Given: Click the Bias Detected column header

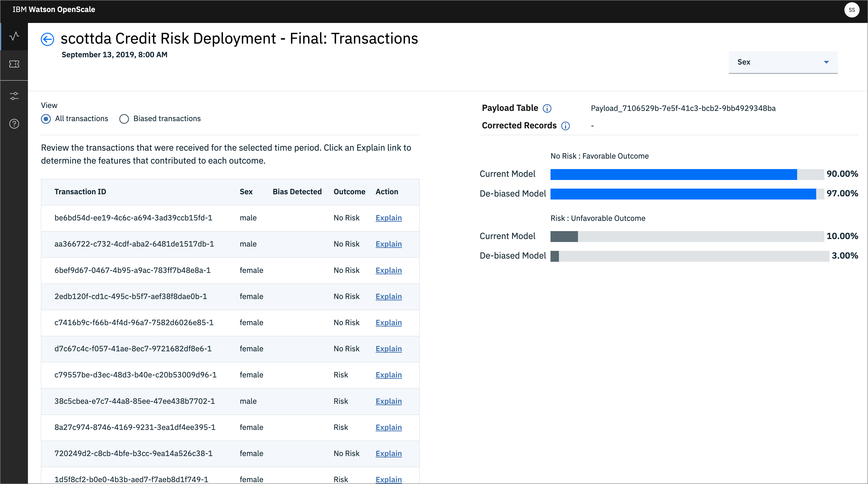Looking at the screenshot, I should (297, 192).
